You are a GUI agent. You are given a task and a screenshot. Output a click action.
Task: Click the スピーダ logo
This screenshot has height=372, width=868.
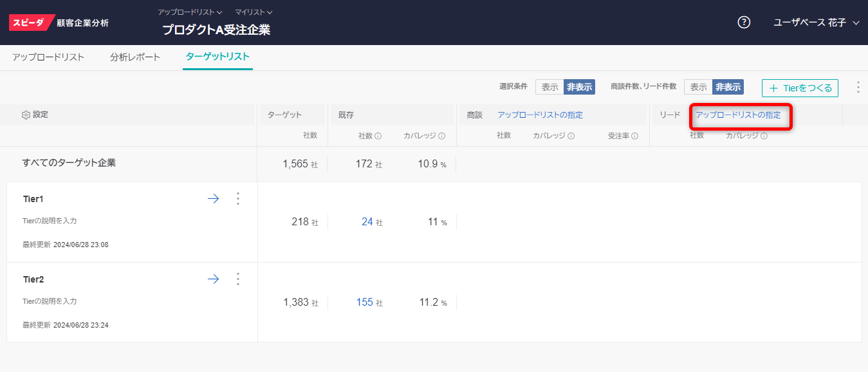pyautogui.click(x=28, y=23)
